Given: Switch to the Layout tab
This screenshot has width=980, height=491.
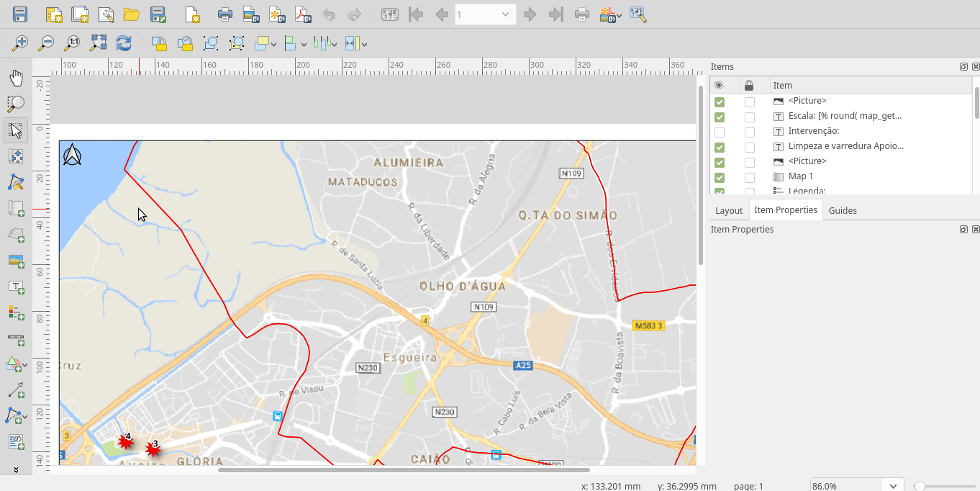Looking at the screenshot, I should coord(728,210).
